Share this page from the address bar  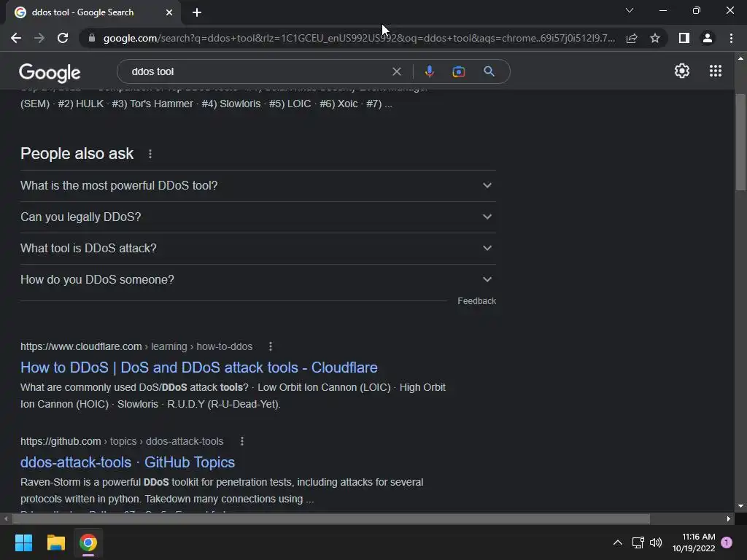coord(632,38)
